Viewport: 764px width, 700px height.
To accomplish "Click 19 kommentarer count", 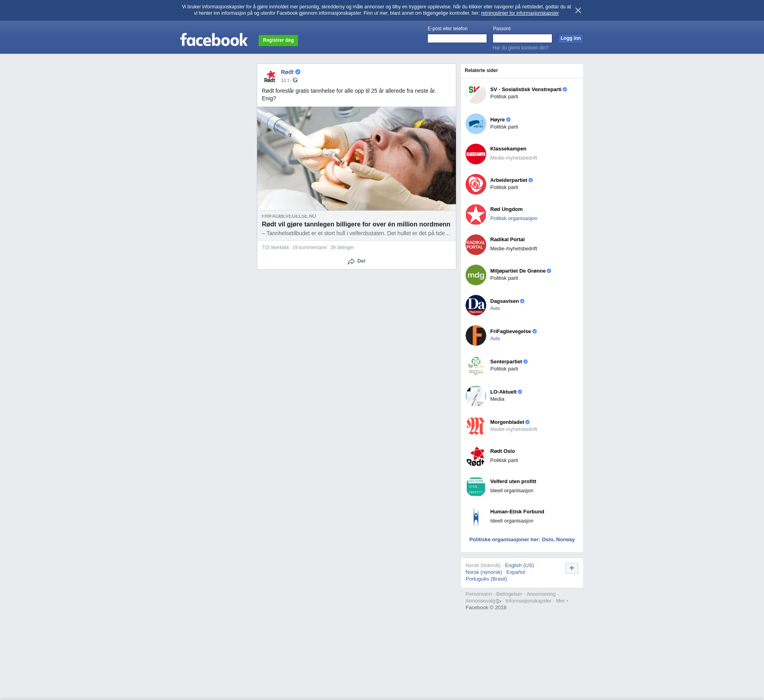I will click(x=310, y=248).
